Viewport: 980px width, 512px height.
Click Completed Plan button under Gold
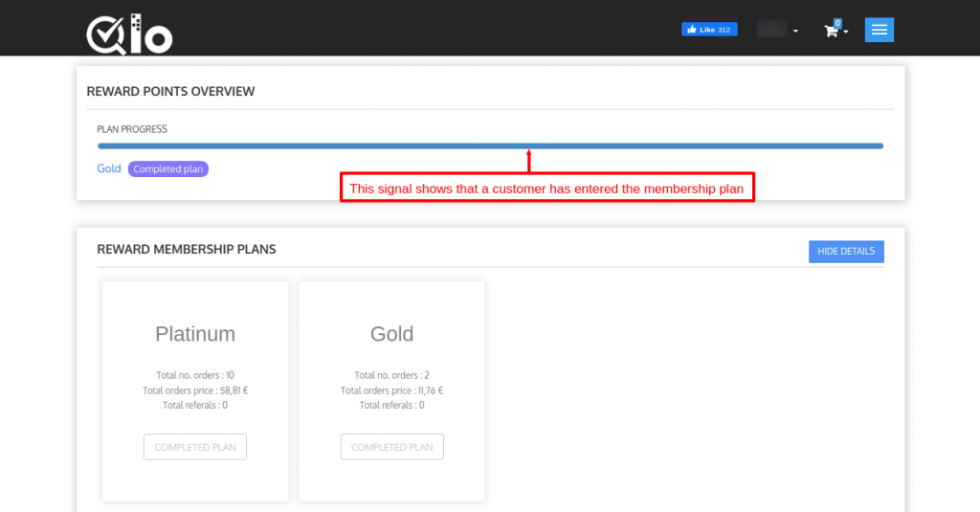391,447
